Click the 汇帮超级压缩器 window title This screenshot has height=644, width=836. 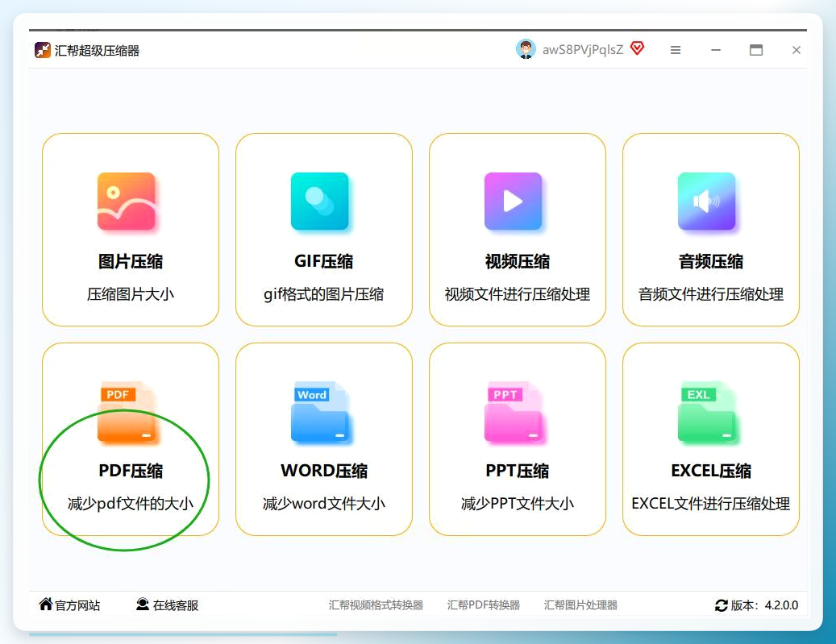coord(97,51)
